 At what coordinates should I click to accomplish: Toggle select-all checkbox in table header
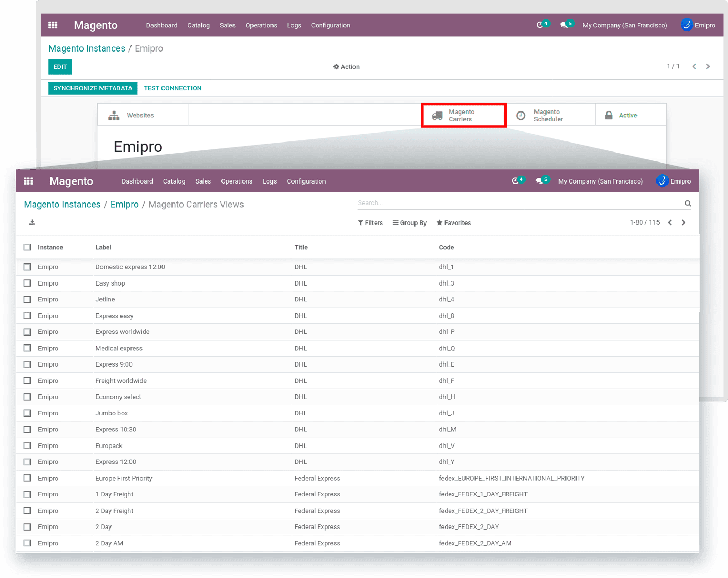click(x=27, y=247)
